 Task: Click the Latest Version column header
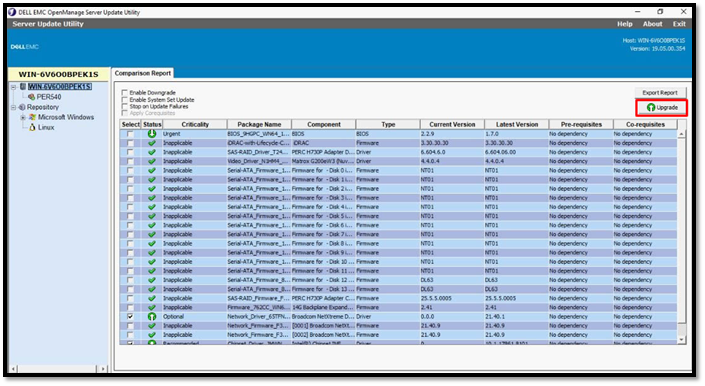[517, 124]
